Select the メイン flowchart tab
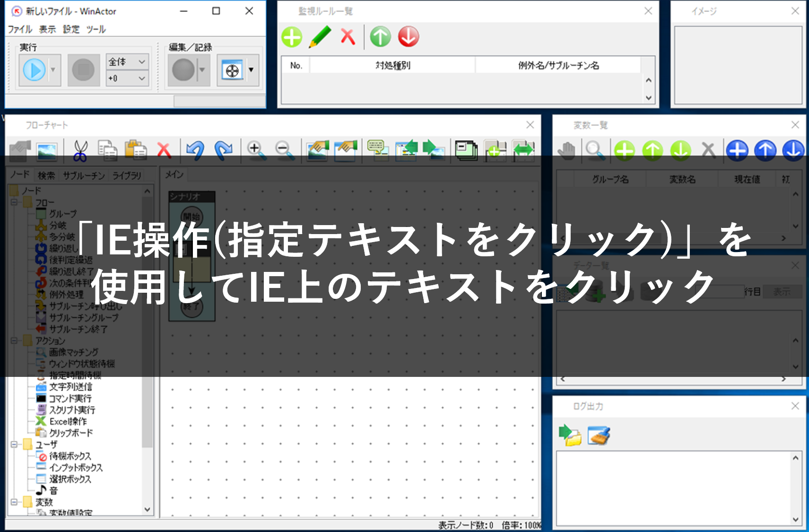The image size is (809, 532). point(174,174)
